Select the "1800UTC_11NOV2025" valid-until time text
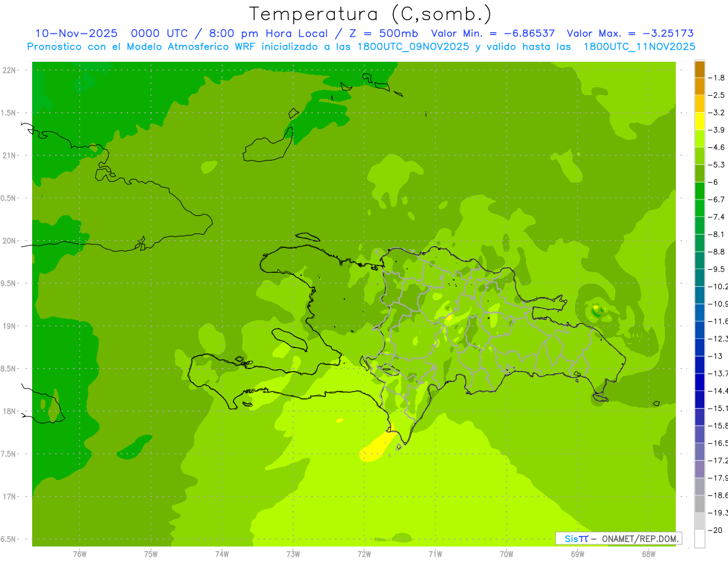Viewport: 728px width, 562px height. click(x=639, y=47)
